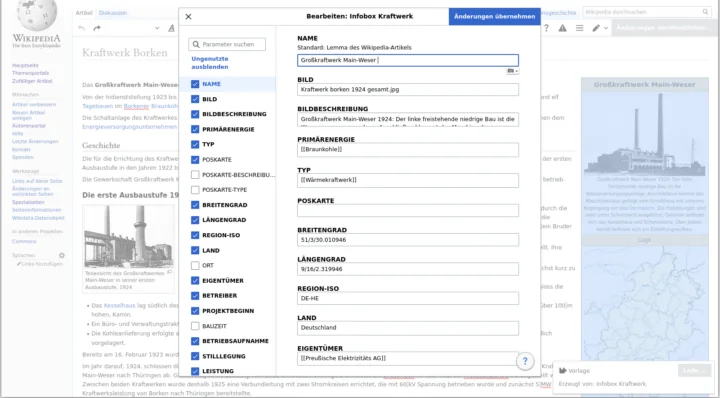Screen dimensions: 720x398
Task: Toggle the EIGENTÜMER checkbox
Action: pyautogui.click(x=195, y=280)
